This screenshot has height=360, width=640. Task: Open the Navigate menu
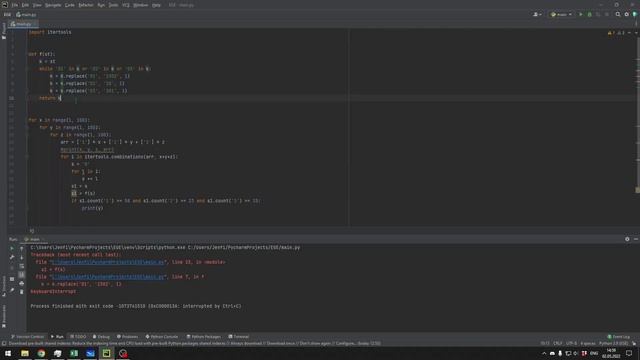point(53,5)
